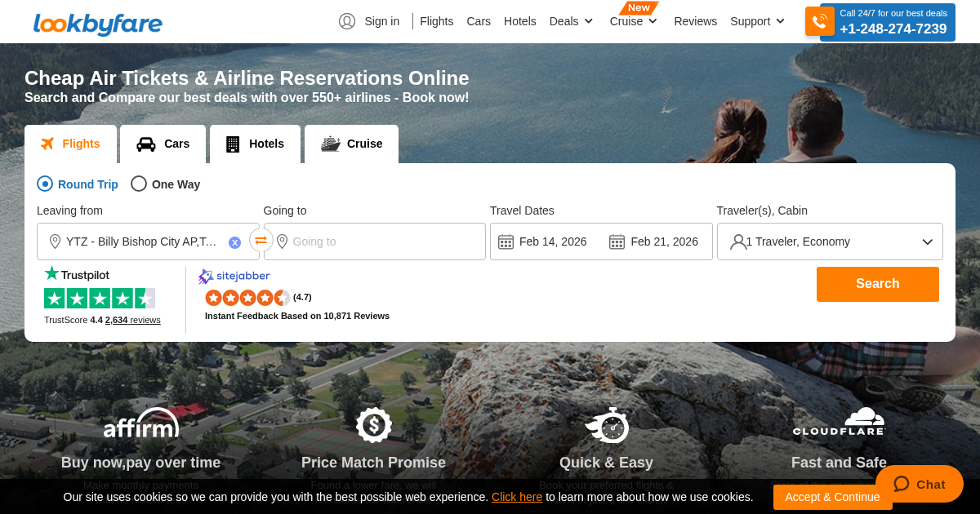Expand the Deals dropdown menu
Viewport: 980px width, 514px height.
[x=571, y=21]
